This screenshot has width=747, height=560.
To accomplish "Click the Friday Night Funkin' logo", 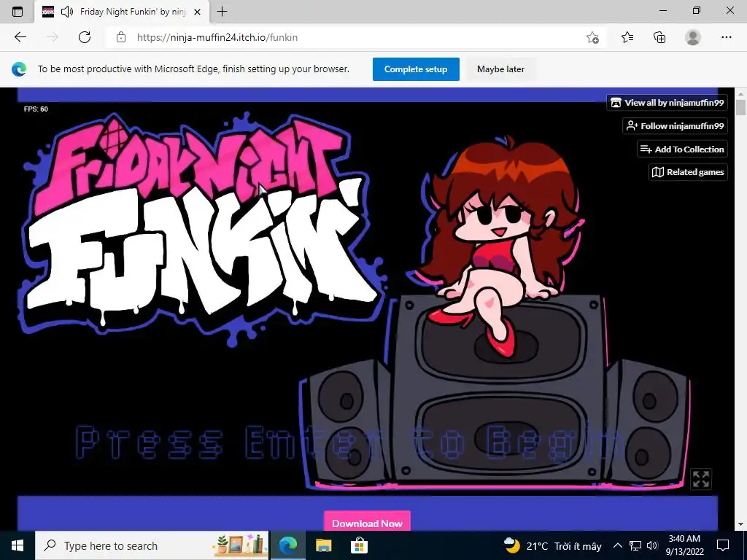I will pos(203,228).
